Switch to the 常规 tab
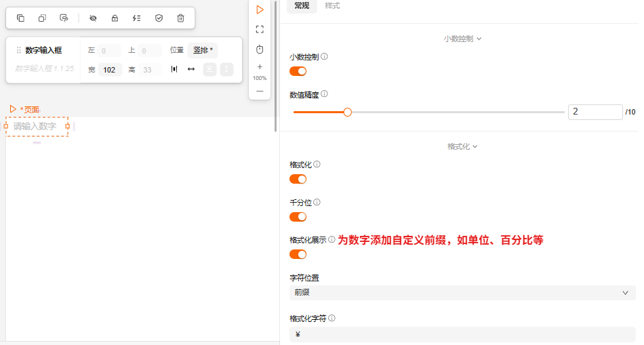Viewport: 644px width, 345px height. pyautogui.click(x=302, y=5)
